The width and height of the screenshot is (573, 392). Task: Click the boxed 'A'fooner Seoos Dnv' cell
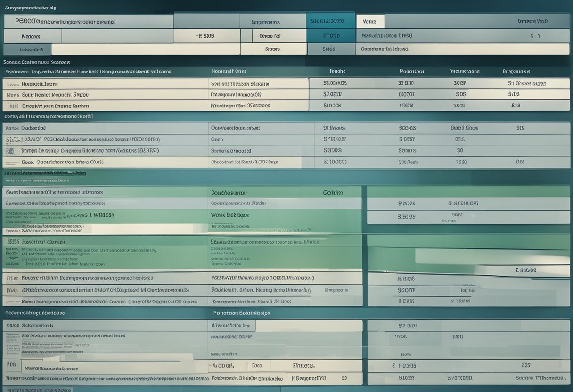(231, 325)
